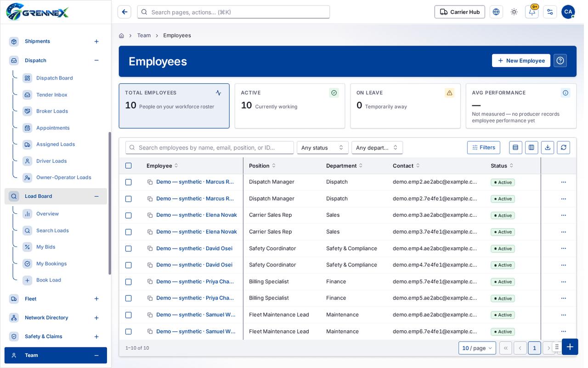This screenshot has width=588, height=368.
Task: Expand the Fleet sidebar section
Action: click(x=96, y=299)
